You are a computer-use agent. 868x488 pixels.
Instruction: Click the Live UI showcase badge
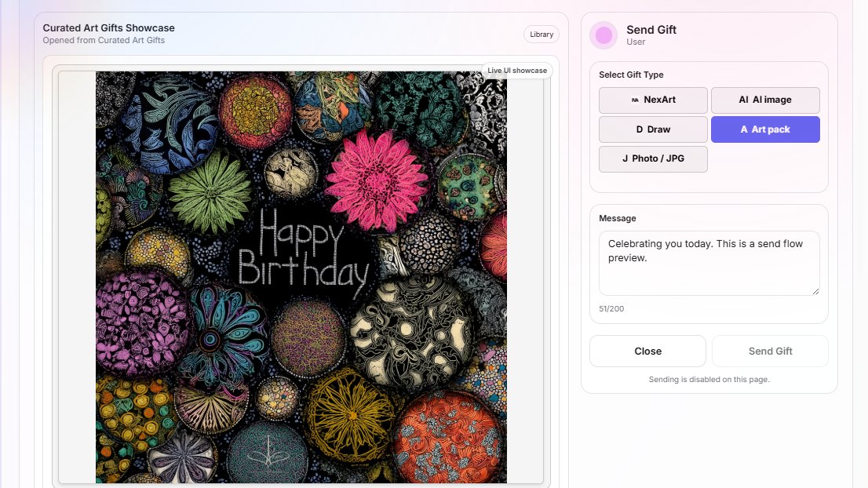pos(517,71)
